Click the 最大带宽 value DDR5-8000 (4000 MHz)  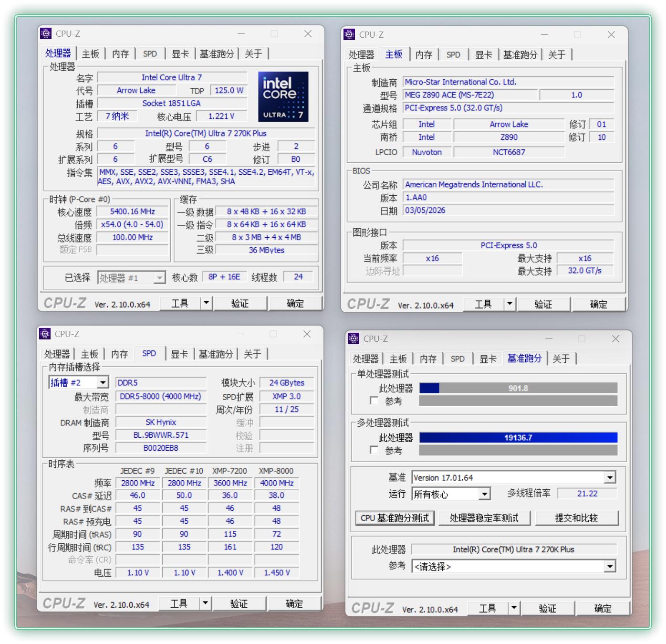tap(161, 396)
